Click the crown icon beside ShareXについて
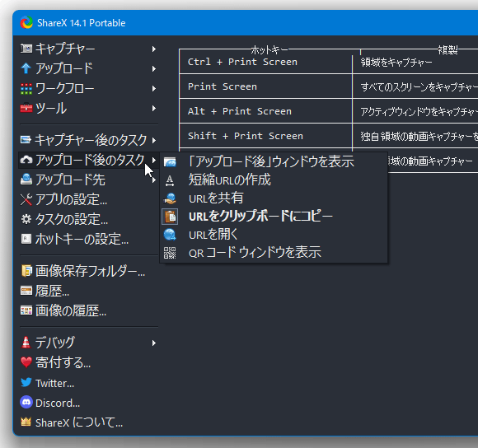 (x=26, y=422)
